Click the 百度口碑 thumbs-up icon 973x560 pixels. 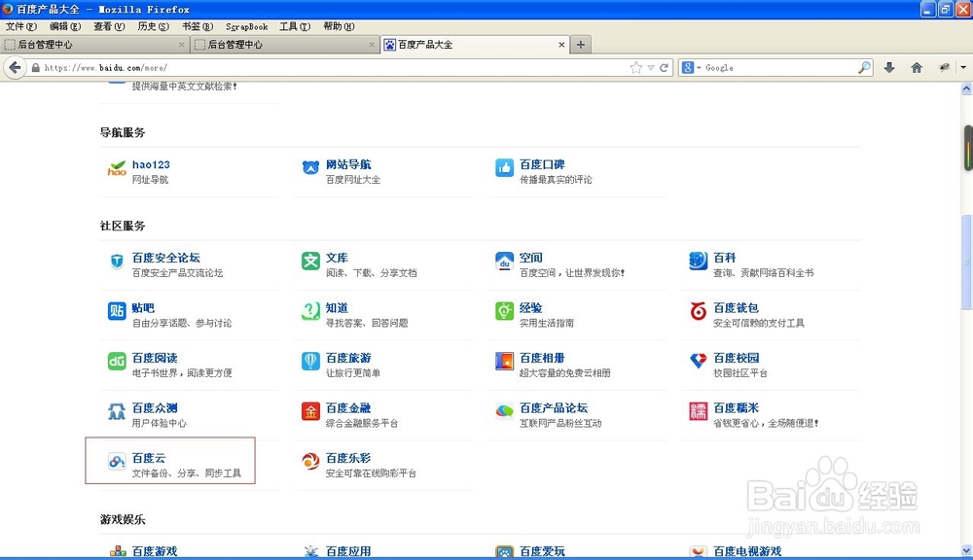point(504,167)
